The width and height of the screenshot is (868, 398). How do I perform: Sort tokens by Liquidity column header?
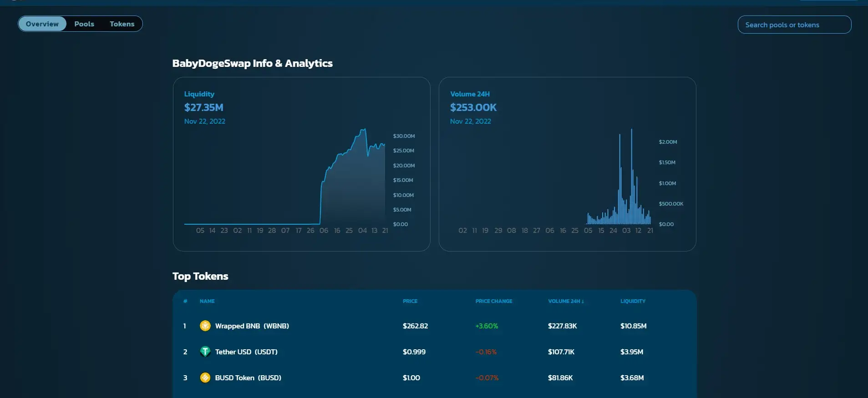(x=632, y=301)
